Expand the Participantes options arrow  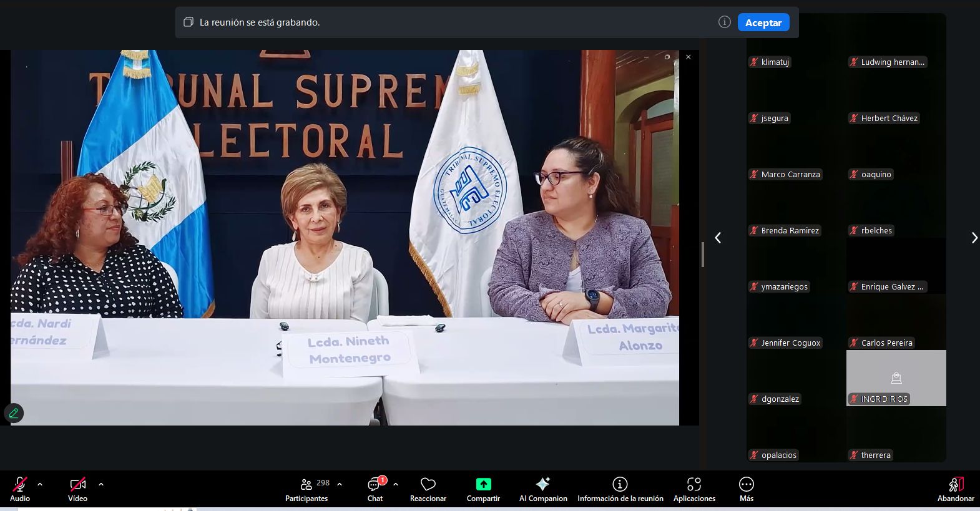340,484
